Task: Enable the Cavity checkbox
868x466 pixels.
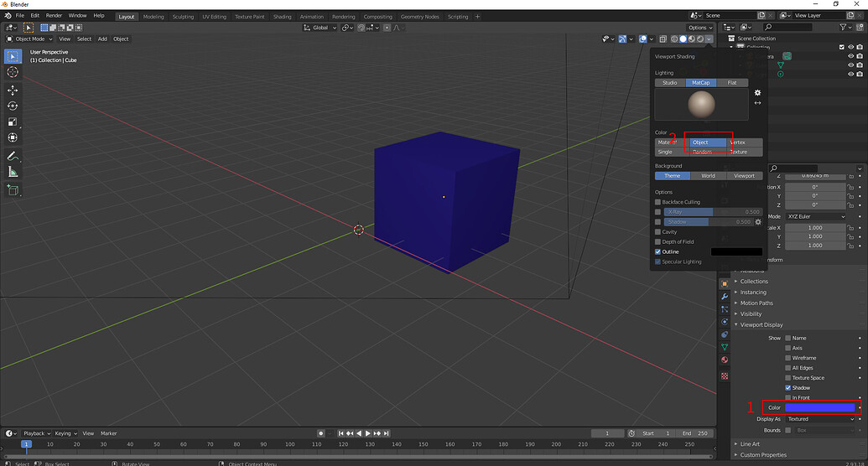Action: click(x=657, y=232)
